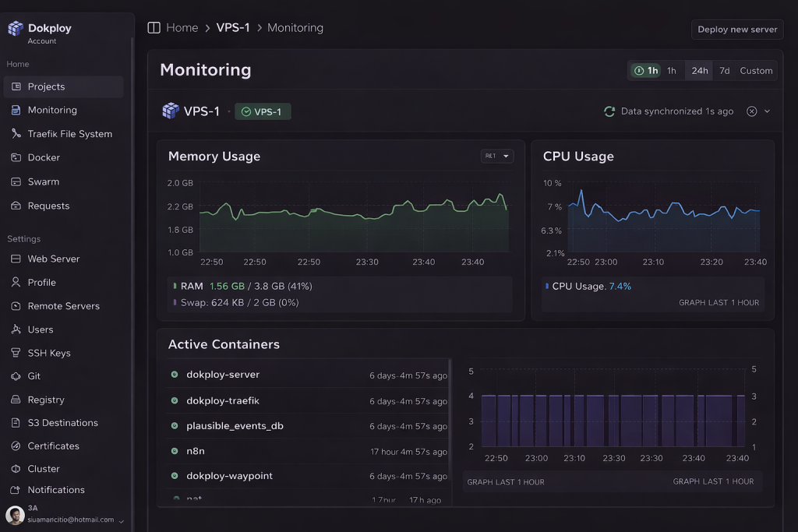
Task: Click the Docker icon in sidebar
Action: [x=16, y=157]
